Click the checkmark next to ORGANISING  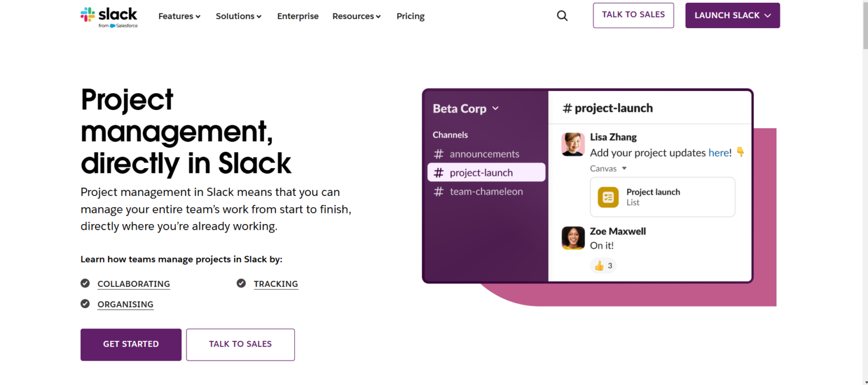tap(85, 304)
